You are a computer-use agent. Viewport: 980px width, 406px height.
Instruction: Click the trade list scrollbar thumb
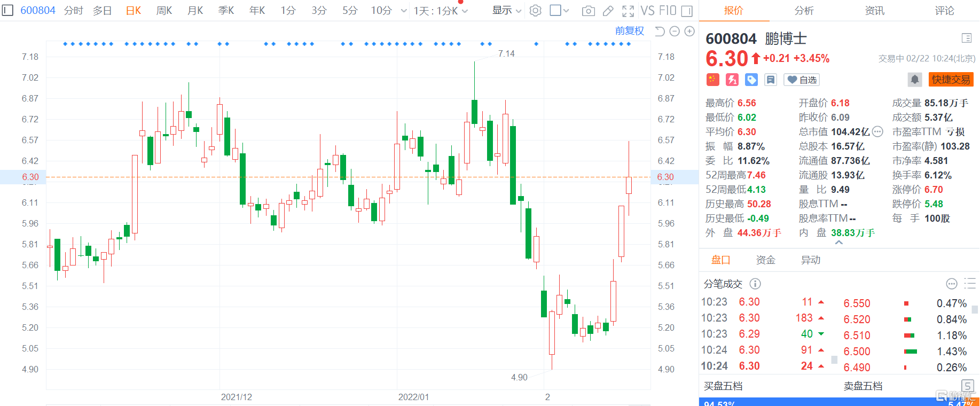coord(834,360)
